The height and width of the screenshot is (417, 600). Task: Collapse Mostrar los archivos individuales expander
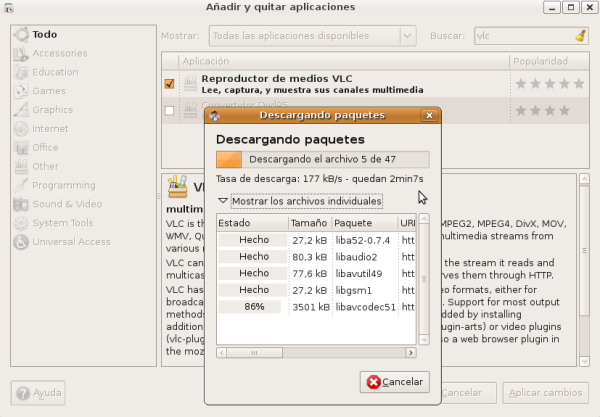pyautogui.click(x=223, y=201)
